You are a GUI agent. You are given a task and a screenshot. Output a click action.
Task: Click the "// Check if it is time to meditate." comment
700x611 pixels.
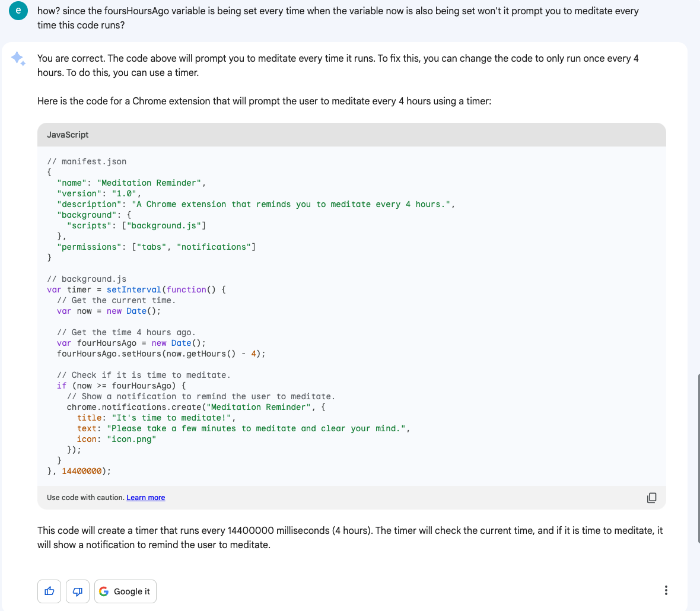pyautogui.click(x=144, y=375)
